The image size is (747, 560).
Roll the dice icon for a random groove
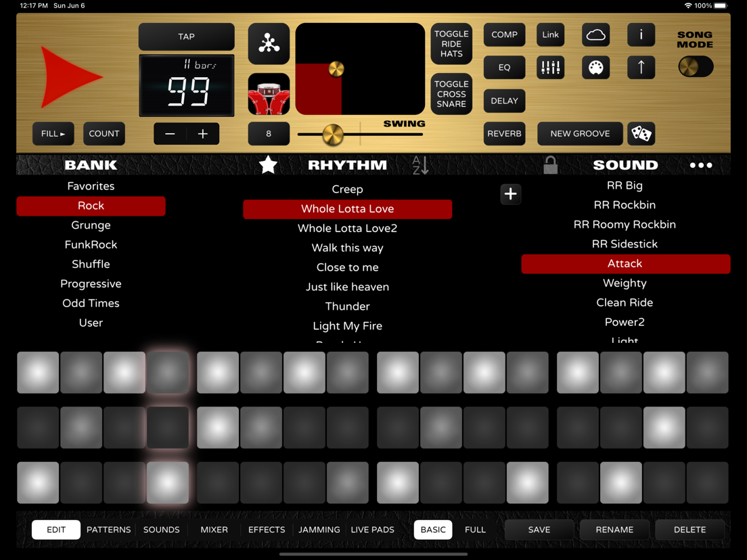pos(641,133)
